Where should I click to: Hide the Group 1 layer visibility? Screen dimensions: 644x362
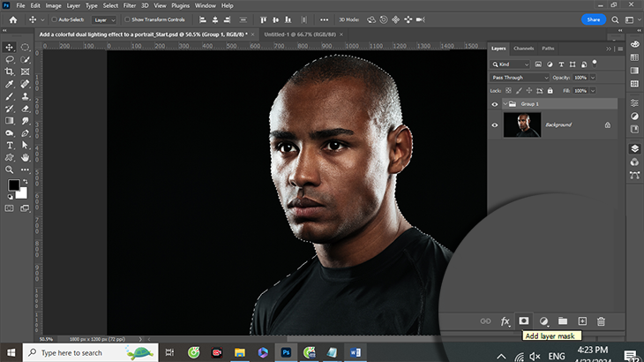coord(494,103)
